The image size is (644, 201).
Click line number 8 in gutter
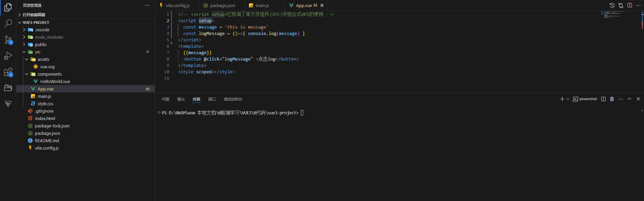(168, 59)
